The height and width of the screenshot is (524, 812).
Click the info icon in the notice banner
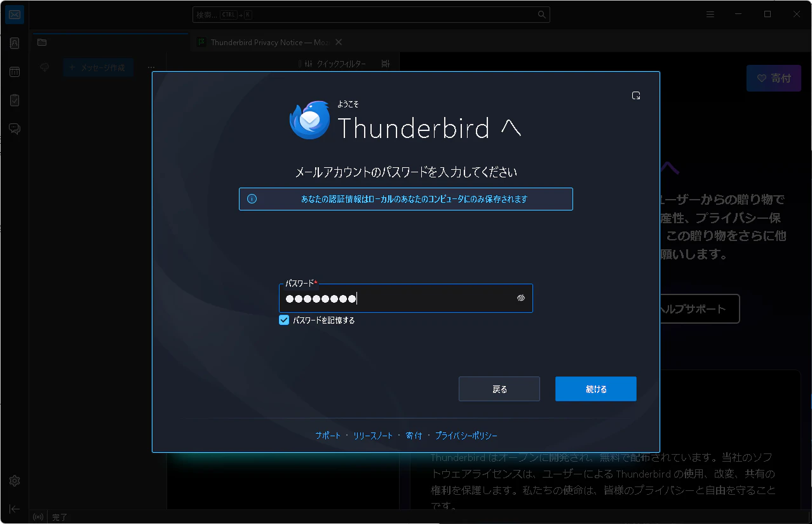click(x=252, y=199)
